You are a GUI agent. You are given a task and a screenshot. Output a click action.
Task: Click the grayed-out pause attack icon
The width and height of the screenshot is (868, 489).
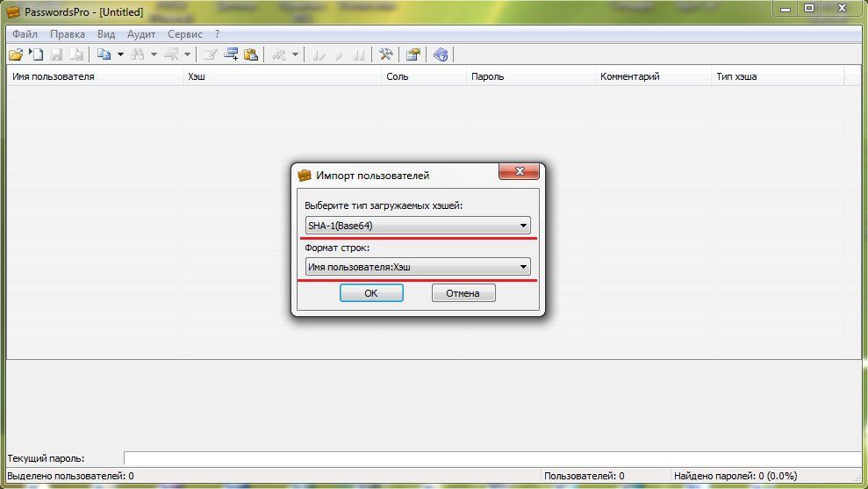[359, 54]
